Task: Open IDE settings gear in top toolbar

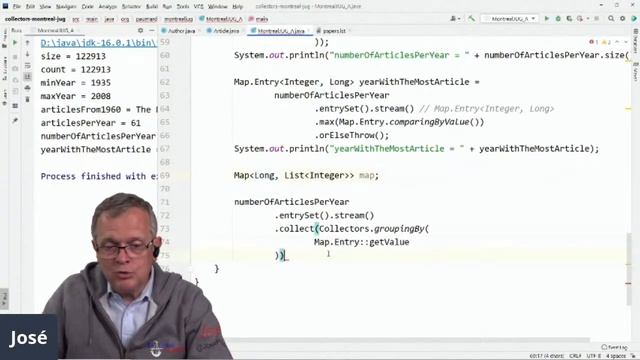Action: [622, 19]
